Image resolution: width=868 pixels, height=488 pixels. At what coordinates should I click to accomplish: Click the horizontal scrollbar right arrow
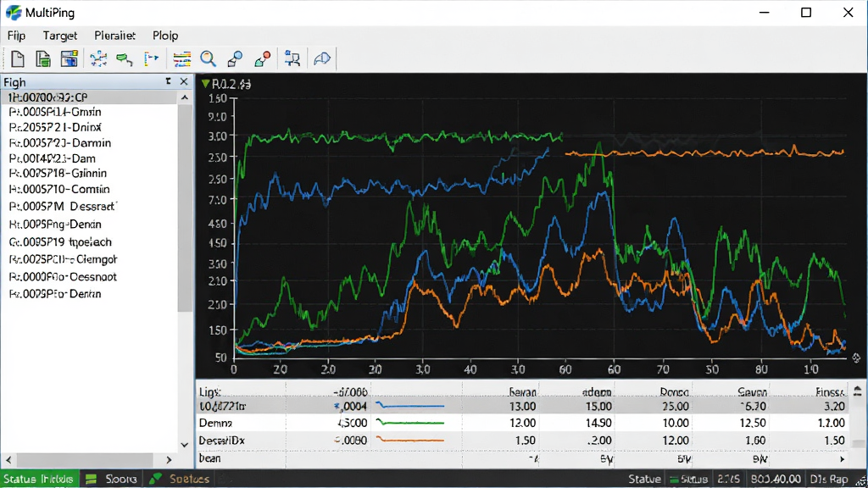click(x=169, y=460)
